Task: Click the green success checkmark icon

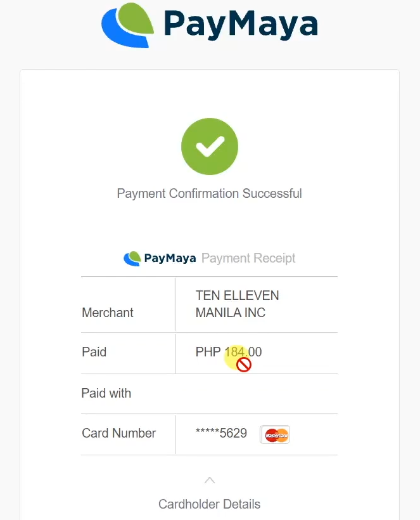Action: (x=210, y=146)
